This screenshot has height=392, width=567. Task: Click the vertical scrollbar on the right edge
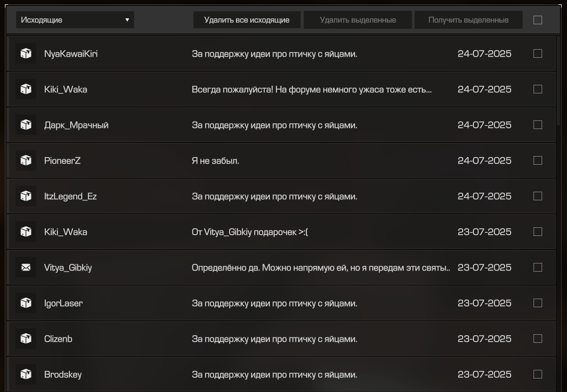[x=558, y=79]
